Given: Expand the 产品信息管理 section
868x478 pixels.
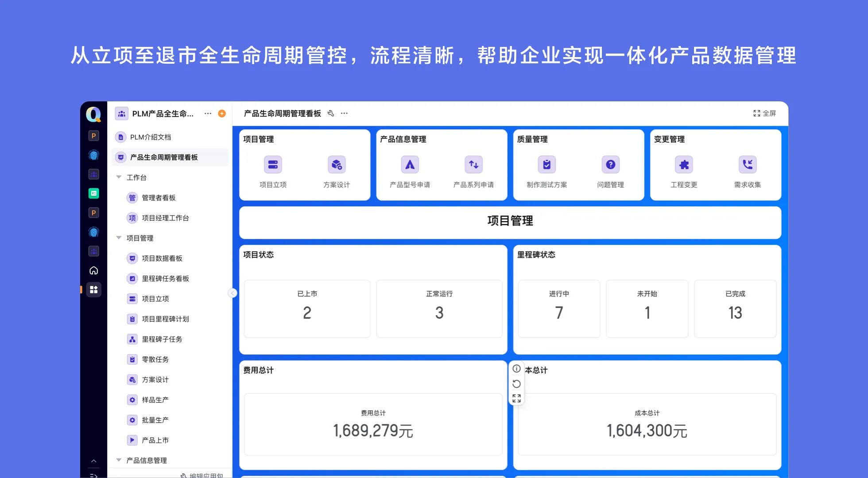Looking at the screenshot, I should coord(119,460).
